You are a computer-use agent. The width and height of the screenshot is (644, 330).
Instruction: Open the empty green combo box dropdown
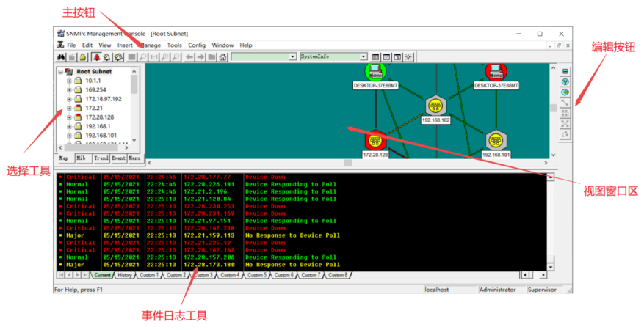tap(292, 56)
